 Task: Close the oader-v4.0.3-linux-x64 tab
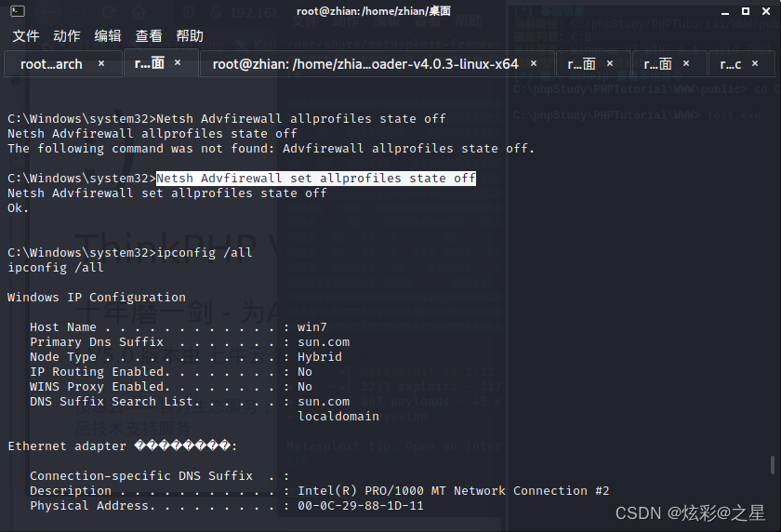534,64
